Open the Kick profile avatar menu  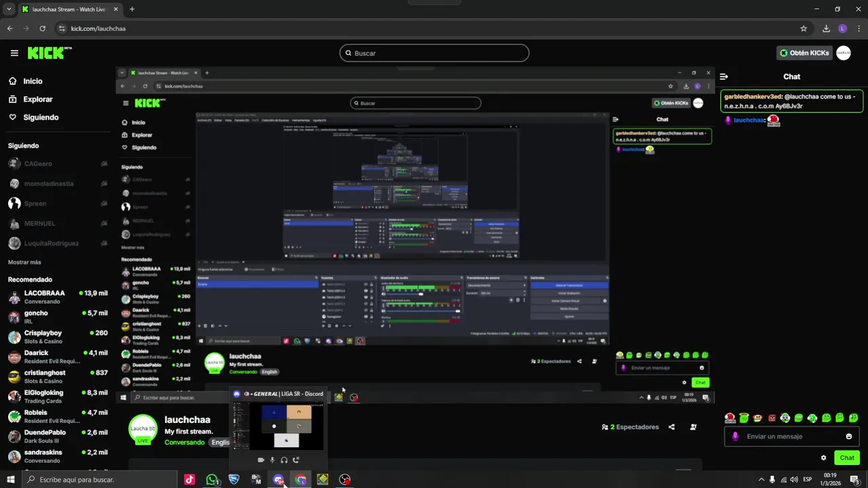843,53
